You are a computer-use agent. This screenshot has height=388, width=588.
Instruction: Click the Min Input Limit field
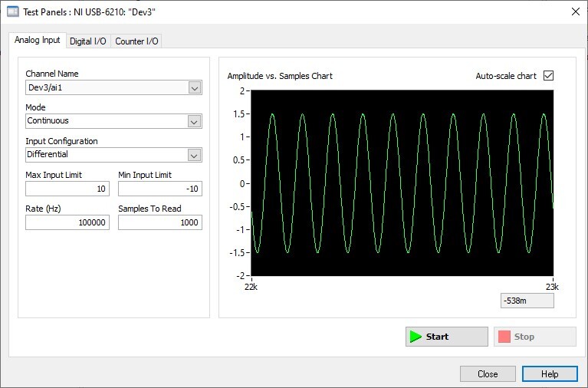pos(159,189)
